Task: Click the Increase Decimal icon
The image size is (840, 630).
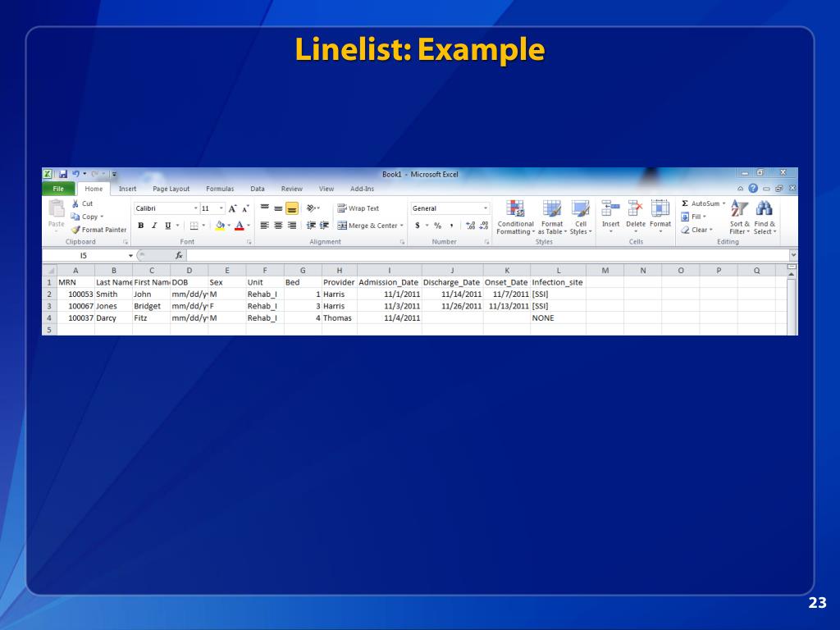Action: tap(470, 226)
